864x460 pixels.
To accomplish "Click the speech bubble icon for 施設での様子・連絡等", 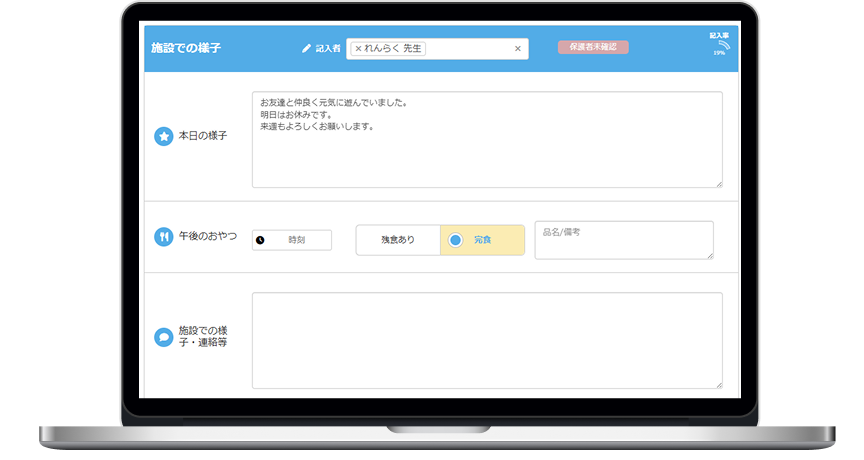I will 164,337.
